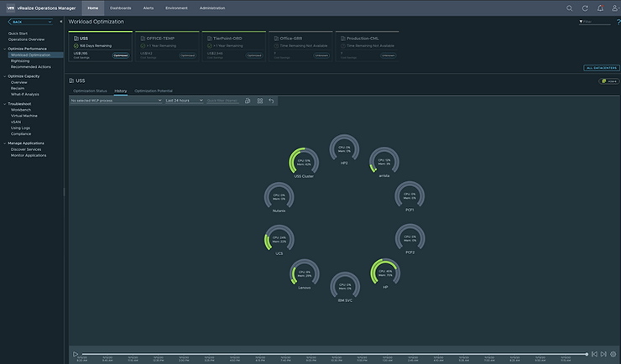This screenshot has width=621, height=364.
Task: Open the alerts bell notification icon
Action: tap(600, 8)
